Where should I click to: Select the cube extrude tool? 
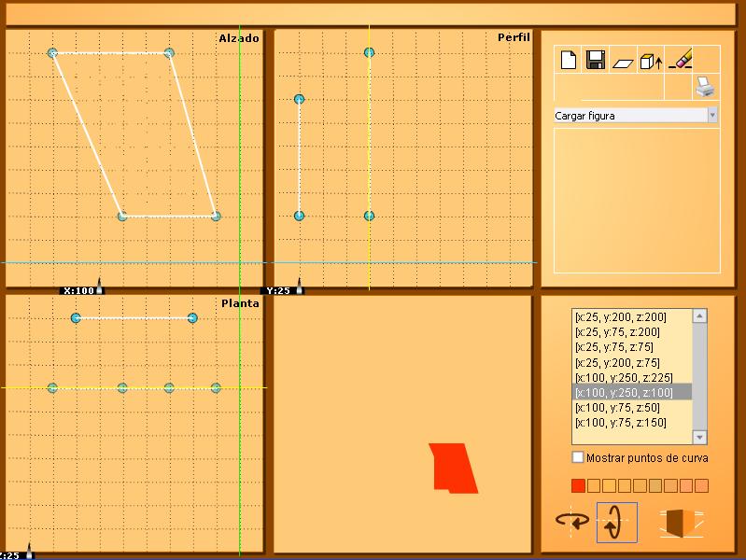point(651,62)
